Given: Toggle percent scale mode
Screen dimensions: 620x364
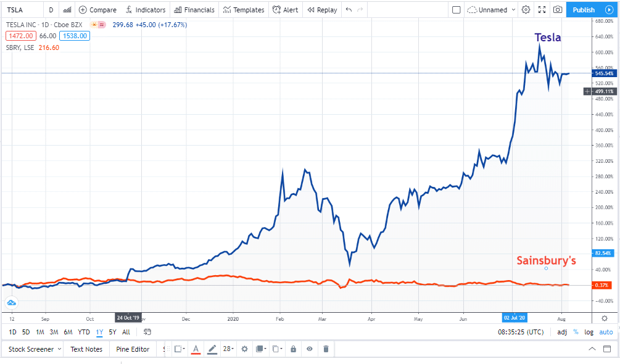Looking at the screenshot, I should click(576, 332).
